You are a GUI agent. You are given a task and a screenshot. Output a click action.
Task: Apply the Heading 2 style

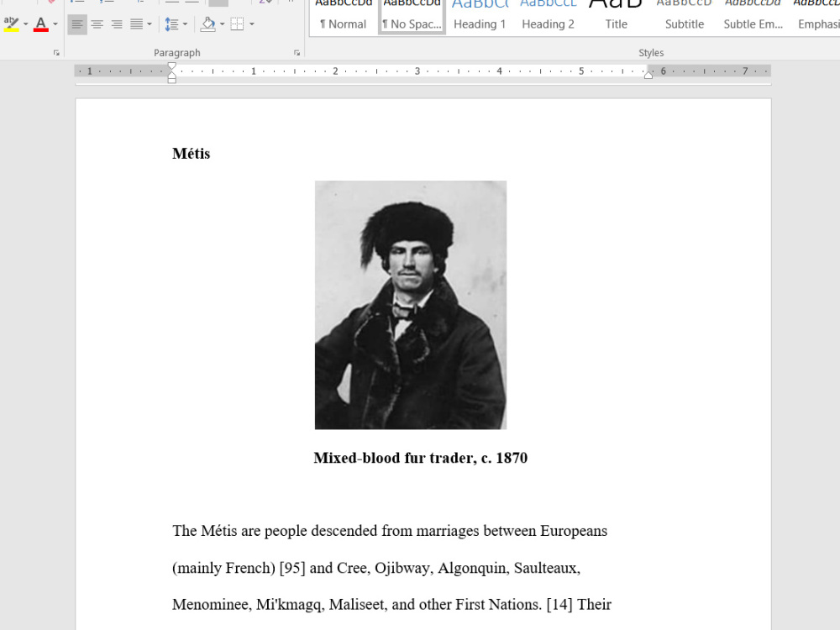click(x=548, y=16)
